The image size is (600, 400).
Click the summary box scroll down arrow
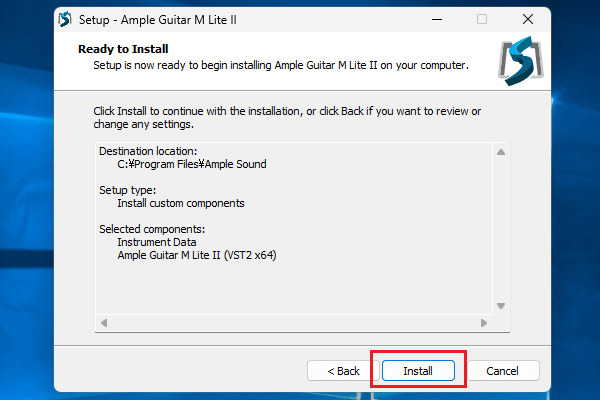point(502,306)
